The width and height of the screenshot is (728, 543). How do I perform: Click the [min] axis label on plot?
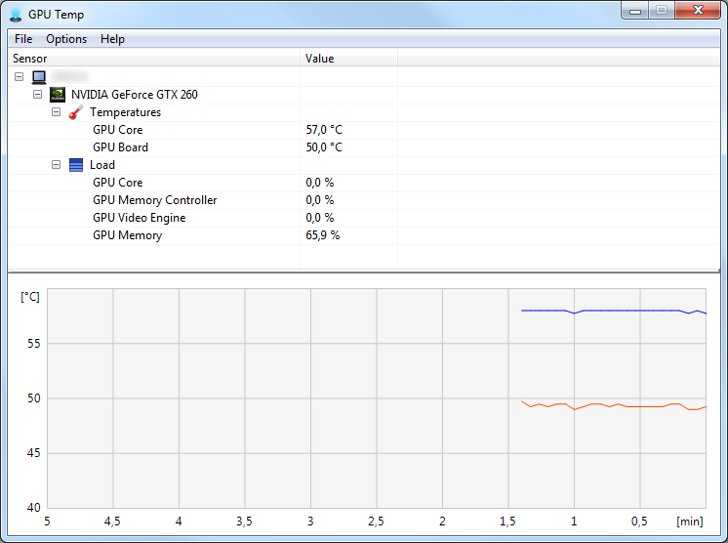click(690, 521)
